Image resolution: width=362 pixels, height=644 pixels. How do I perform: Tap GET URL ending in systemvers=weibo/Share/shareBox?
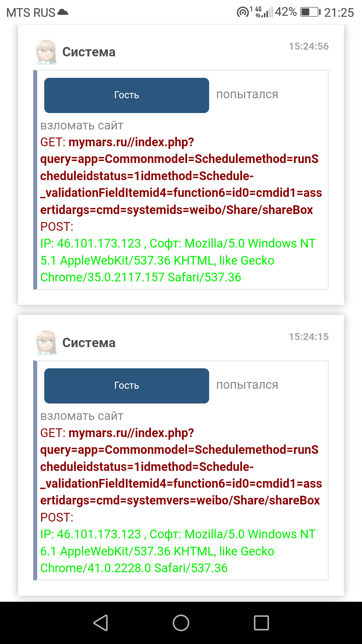point(179,467)
